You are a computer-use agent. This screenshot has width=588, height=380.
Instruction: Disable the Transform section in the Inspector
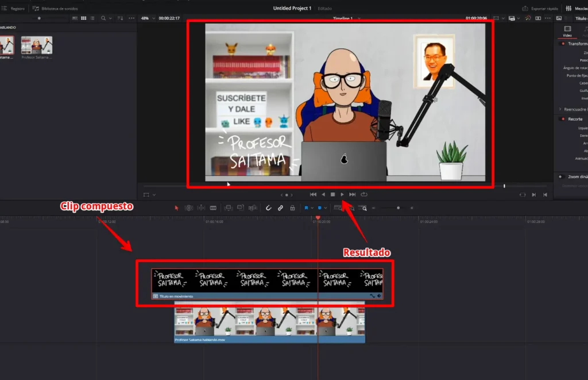tap(563, 43)
